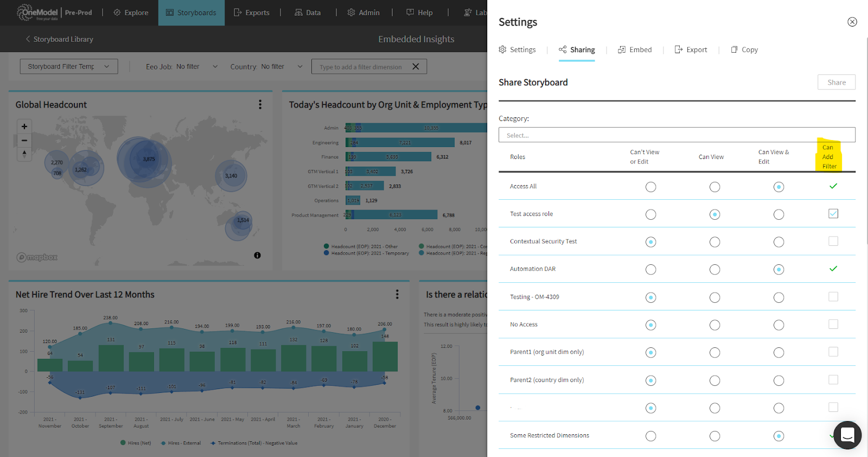This screenshot has height=457, width=868.
Task: Set Contextual Security Test to Can View
Action: [714, 242]
